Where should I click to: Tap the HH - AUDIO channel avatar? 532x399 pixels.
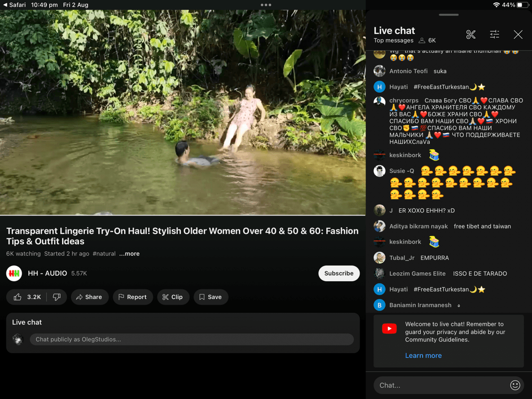pyautogui.click(x=14, y=273)
